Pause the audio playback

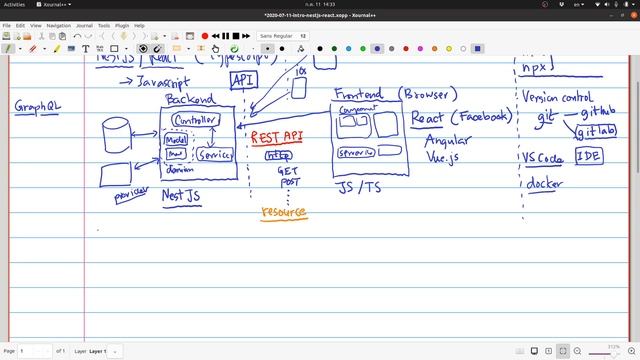pos(225,36)
